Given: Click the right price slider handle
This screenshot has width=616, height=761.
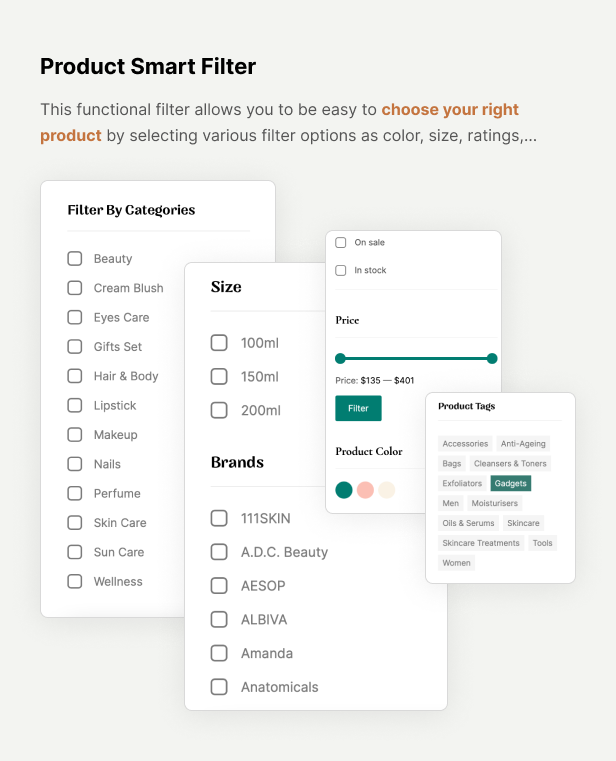Looking at the screenshot, I should pyautogui.click(x=492, y=359).
